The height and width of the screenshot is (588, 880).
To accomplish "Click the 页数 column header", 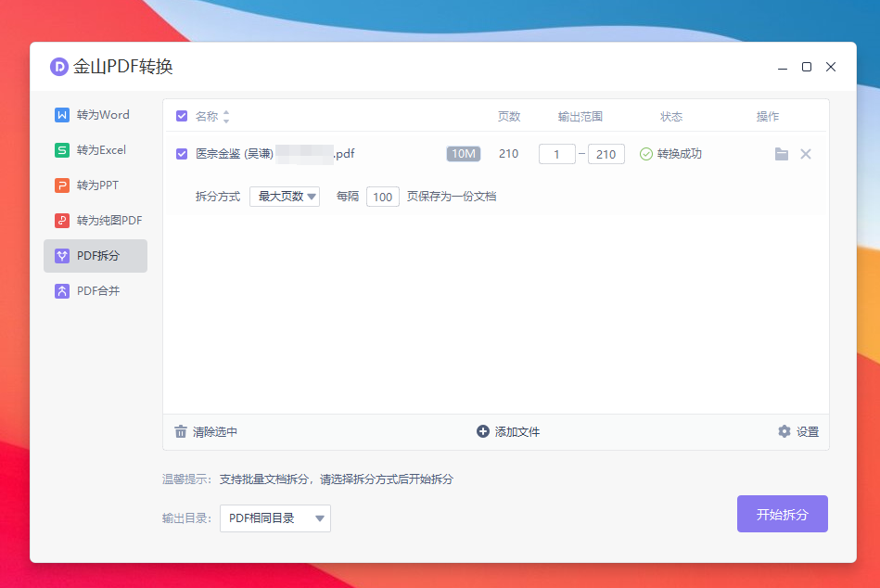I will pyautogui.click(x=509, y=117).
